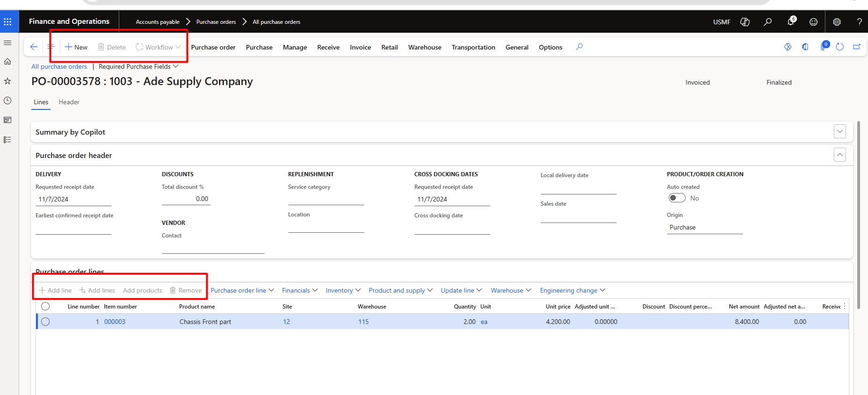This screenshot has width=868, height=395.
Task: Open help question mark icon
Action: [859, 22]
